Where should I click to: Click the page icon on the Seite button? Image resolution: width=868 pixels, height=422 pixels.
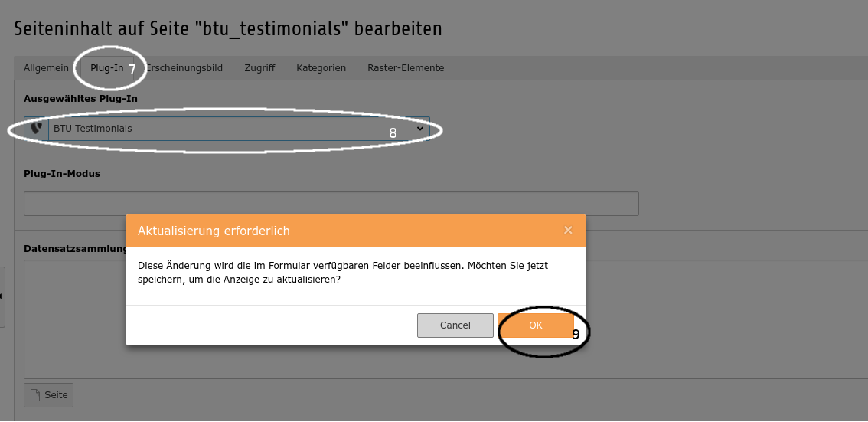pyautogui.click(x=34, y=395)
